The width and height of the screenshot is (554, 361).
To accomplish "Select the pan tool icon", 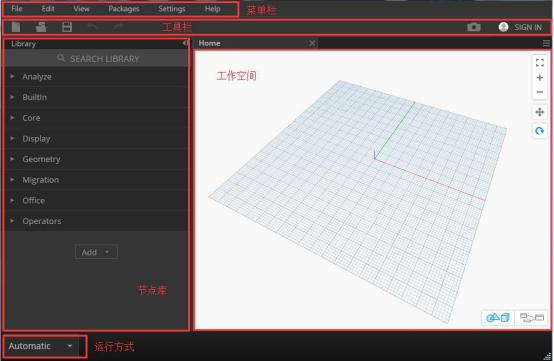I will pos(540,112).
